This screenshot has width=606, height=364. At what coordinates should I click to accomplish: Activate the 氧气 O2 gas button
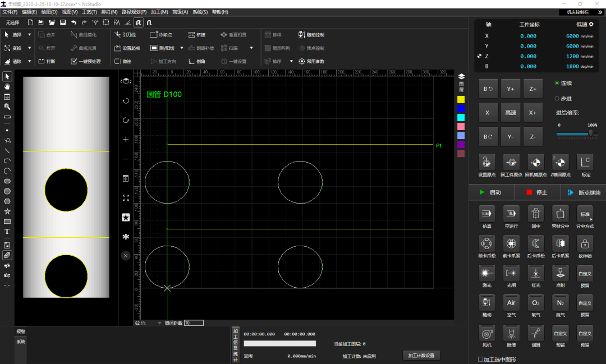535,303
